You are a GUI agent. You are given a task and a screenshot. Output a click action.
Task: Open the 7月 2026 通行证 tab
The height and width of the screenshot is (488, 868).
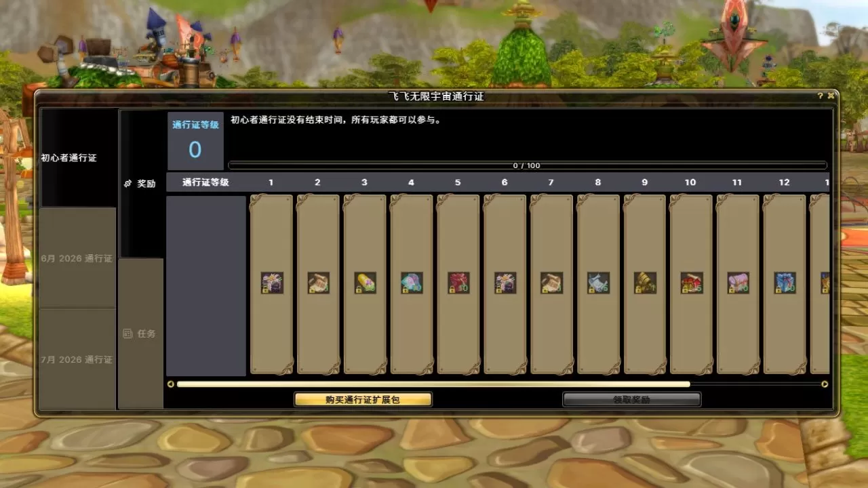pos(77,359)
